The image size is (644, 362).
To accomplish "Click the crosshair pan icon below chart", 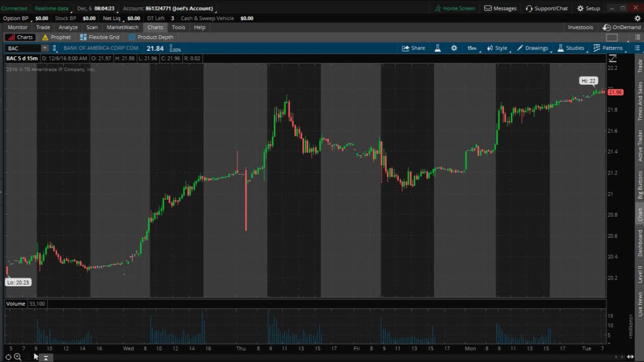I will (x=9, y=357).
